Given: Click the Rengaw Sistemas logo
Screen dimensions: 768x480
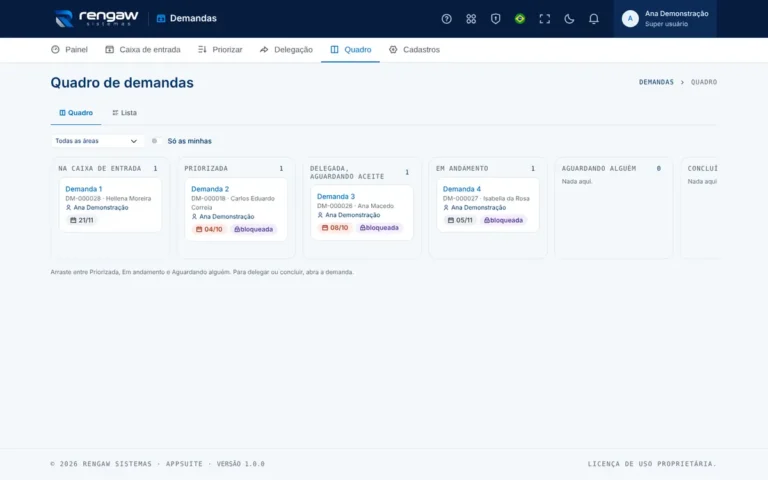Looking at the screenshot, I should [96, 18].
